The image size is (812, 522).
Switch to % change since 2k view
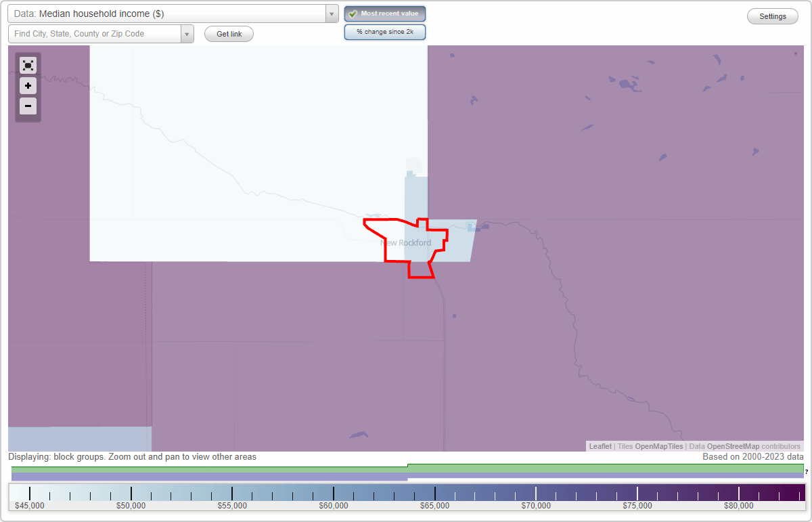tap(384, 31)
